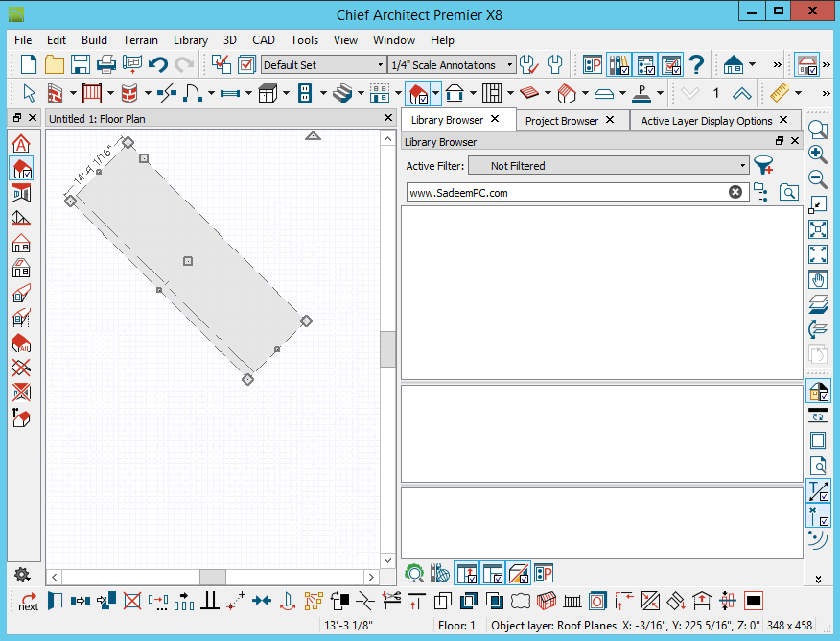
Task: Close the Untitled 1: Floor Plan view
Action: click(388, 118)
